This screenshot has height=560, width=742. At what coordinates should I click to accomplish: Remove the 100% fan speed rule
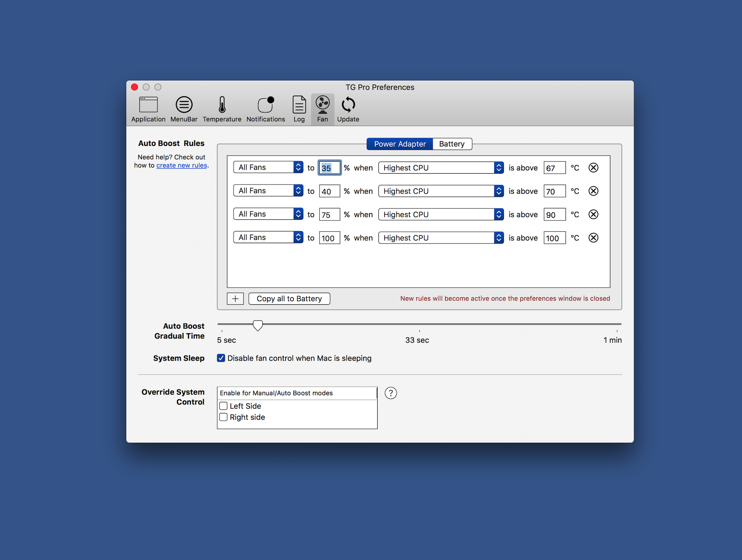click(x=593, y=238)
